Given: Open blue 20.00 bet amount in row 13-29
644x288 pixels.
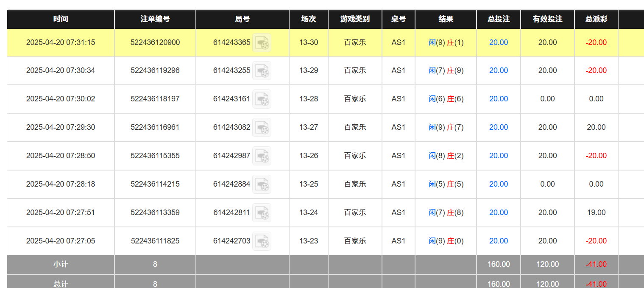Looking at the screenshot, I should tap(498, 70).
